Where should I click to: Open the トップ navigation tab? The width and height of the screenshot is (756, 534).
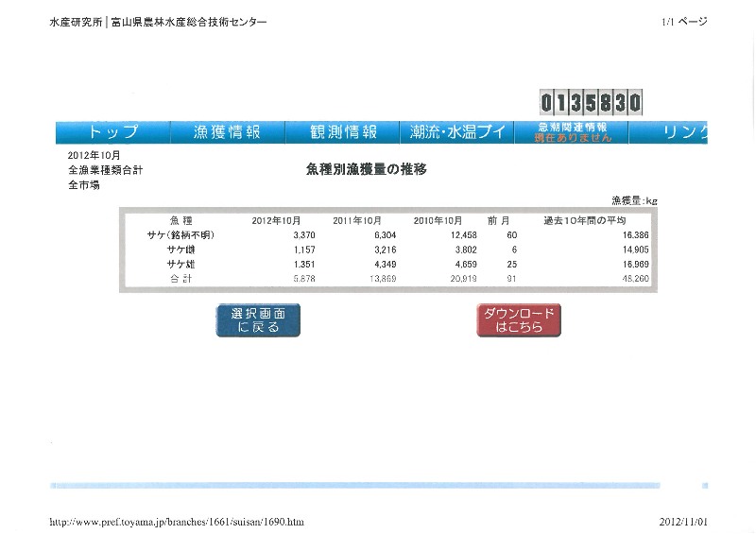pos(112,132)
